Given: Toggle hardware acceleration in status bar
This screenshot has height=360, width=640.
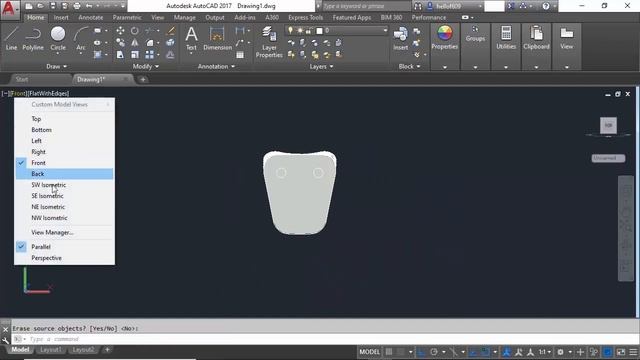Looking at the screenshot, I should tap(607, 352).
